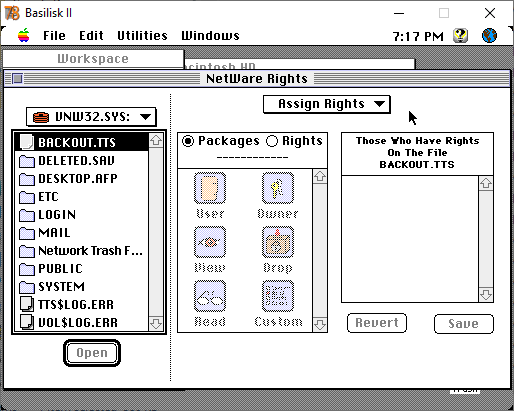Open the VNW32.SYS volume dropdown
Viewport: 514px width, 411px height.
91,117
